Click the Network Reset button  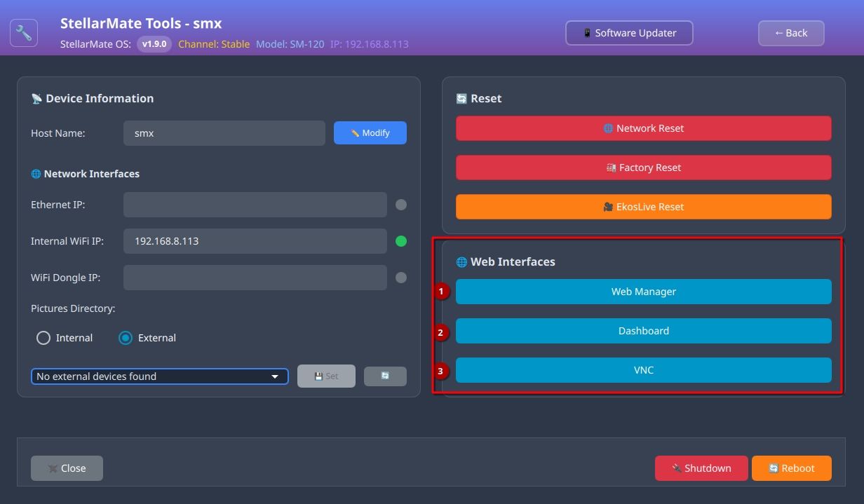pyautogui.click(x=644, y=128)
